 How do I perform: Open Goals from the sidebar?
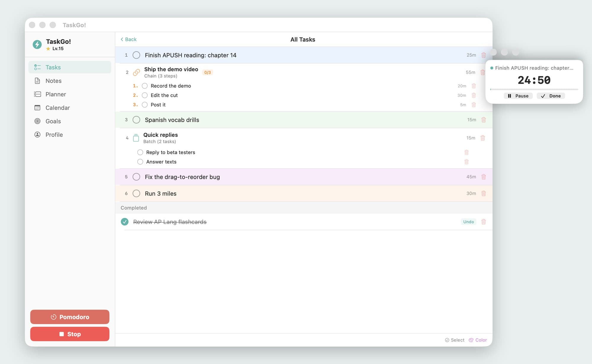point(70,121)
